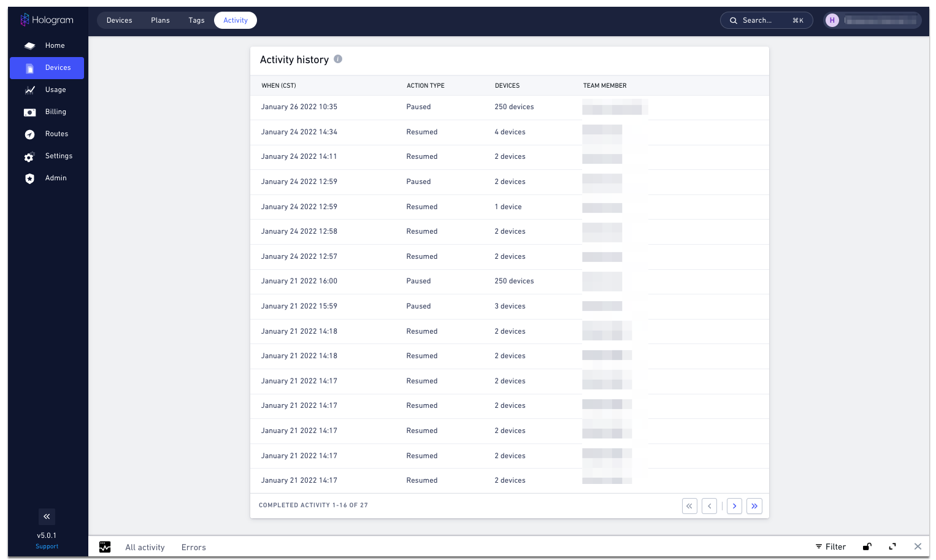Viewport: 936px width, 560px height.
Task: Click the TEAM MEMBER column header
Action: 605,86
